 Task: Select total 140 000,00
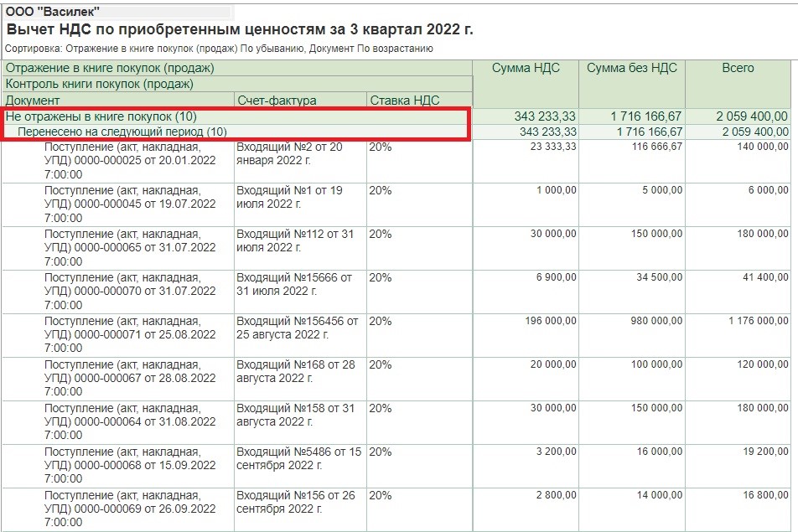point(763,147)
